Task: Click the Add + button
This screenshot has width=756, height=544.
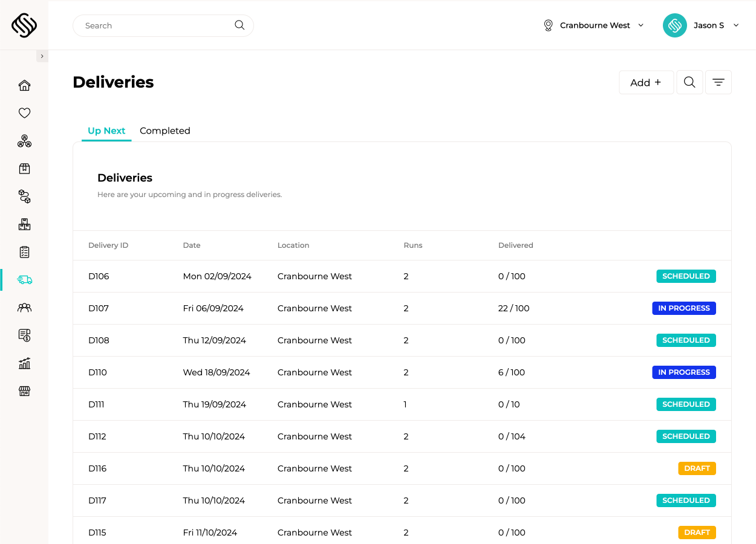Action: pos(646,82)
